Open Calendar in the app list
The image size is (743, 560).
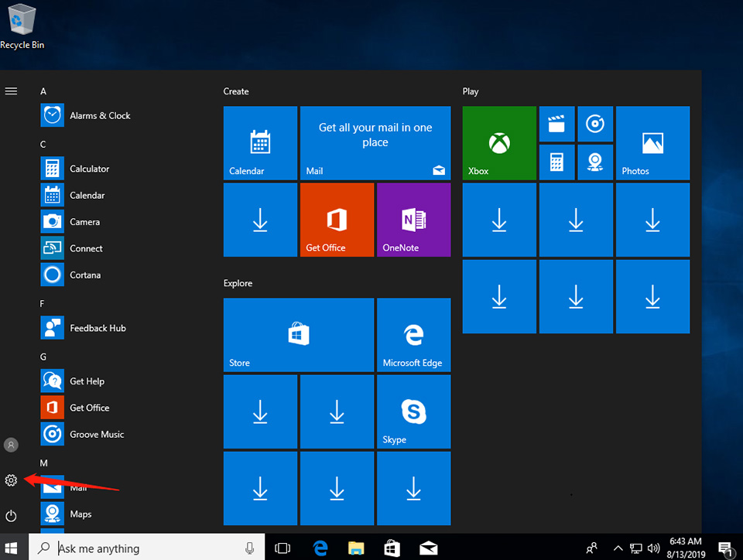(x=73, y=195)
